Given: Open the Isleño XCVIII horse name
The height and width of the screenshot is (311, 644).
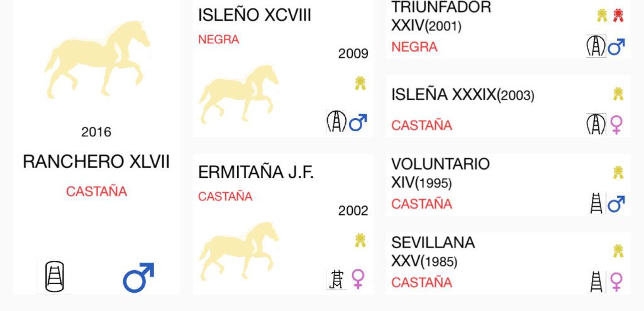Looking at the screenshot, I should [255, 16].
